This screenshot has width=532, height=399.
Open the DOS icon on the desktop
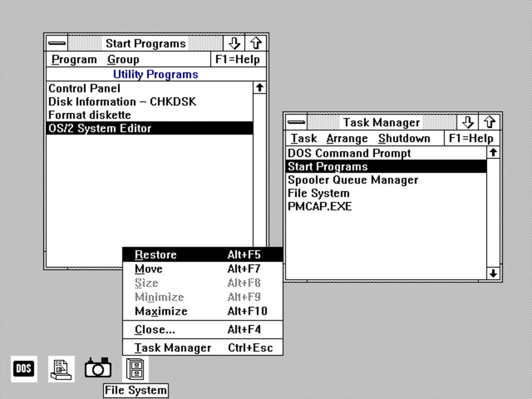(24, 369)
